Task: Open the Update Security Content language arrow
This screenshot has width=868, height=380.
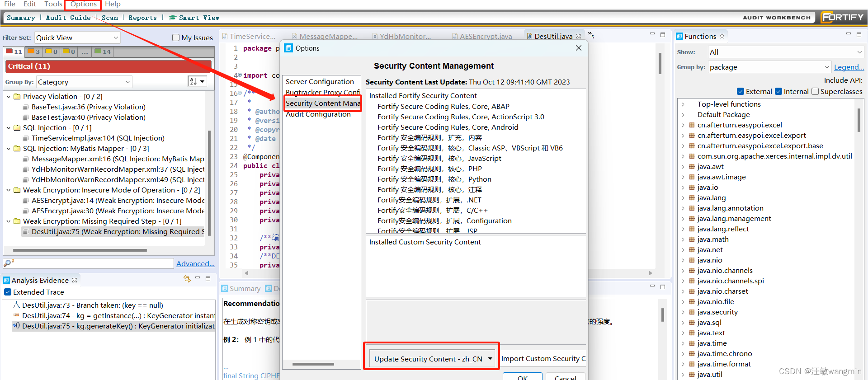Action: coord(490,359)
